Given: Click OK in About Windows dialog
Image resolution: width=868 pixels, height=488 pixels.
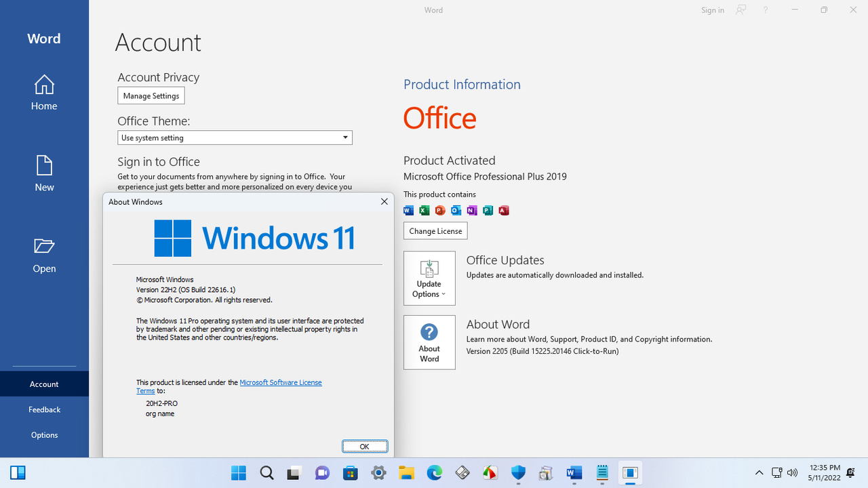Looking at the screenshot, I should pos(365,446).
